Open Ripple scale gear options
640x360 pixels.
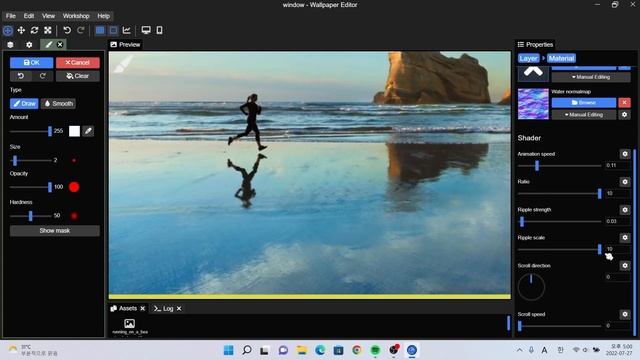coord(625,238)
